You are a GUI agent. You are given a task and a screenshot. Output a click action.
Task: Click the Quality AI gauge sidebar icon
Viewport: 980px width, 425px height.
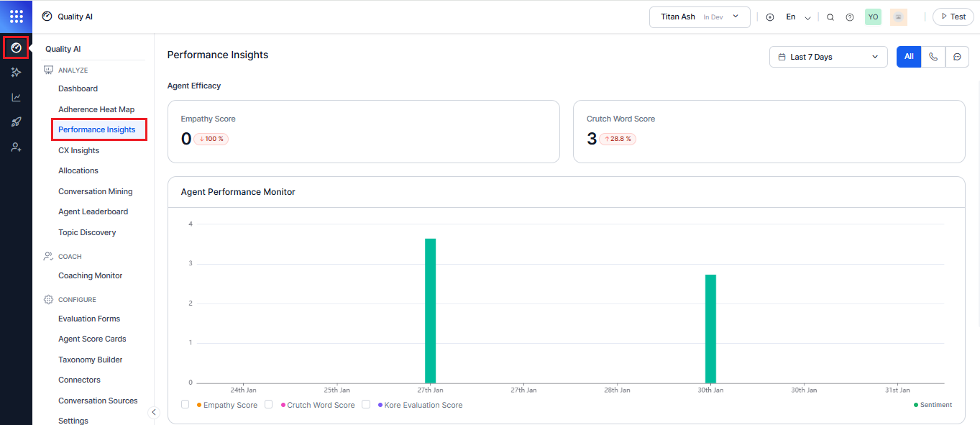click(16, 48)
